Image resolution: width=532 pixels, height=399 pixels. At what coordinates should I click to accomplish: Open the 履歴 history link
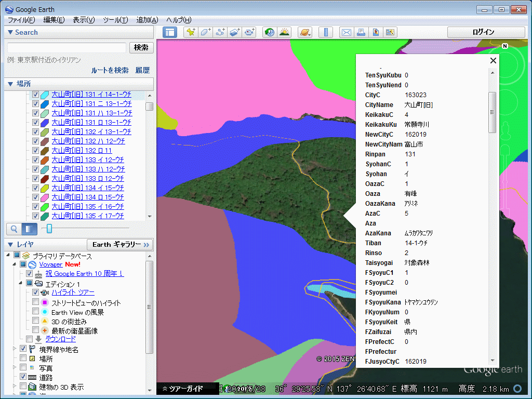[142, 70]
